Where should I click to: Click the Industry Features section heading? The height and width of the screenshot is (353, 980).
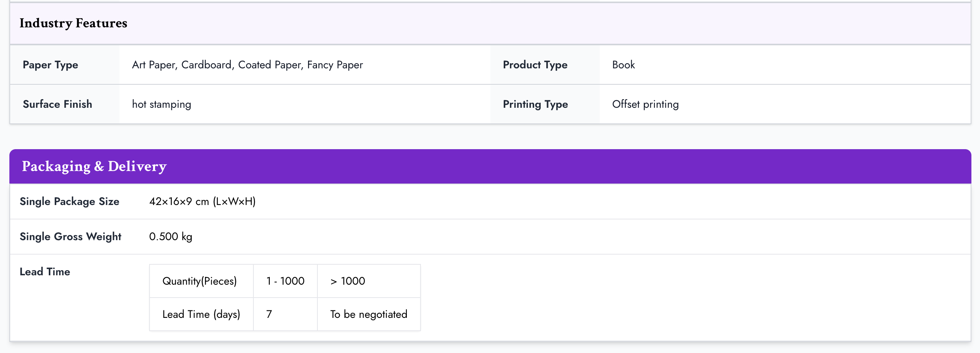point(73,23)
